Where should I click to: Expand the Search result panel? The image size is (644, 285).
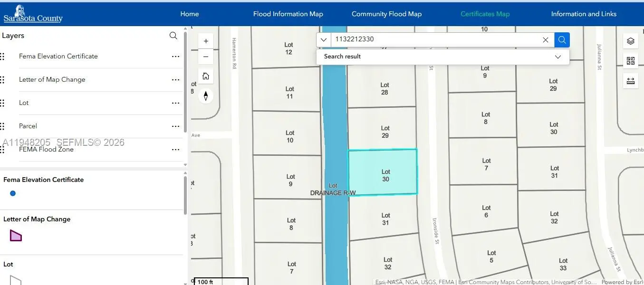pyautogui.click(x=558, y=57)
